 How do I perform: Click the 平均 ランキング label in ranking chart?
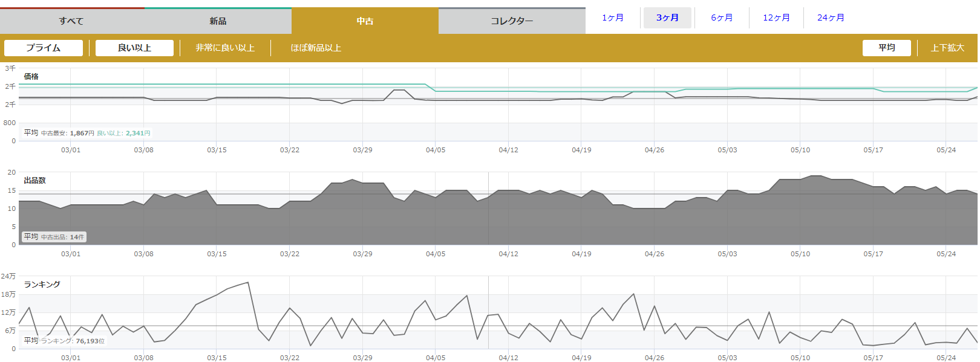(64, 341)
